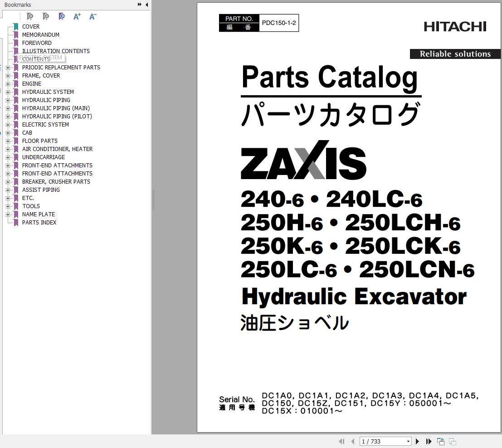Screen dimensions: 502x448
Task: Select CAB bookmark label
Action: pyautogui.click(x=27, y=132)
